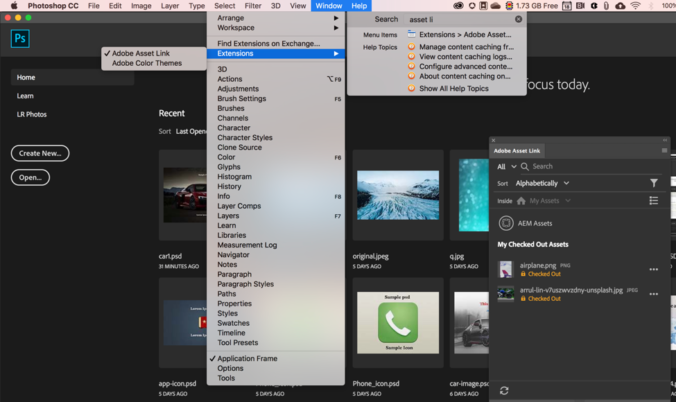Open the Window menu
Screen dimensions: 676x402
point(329,6)
